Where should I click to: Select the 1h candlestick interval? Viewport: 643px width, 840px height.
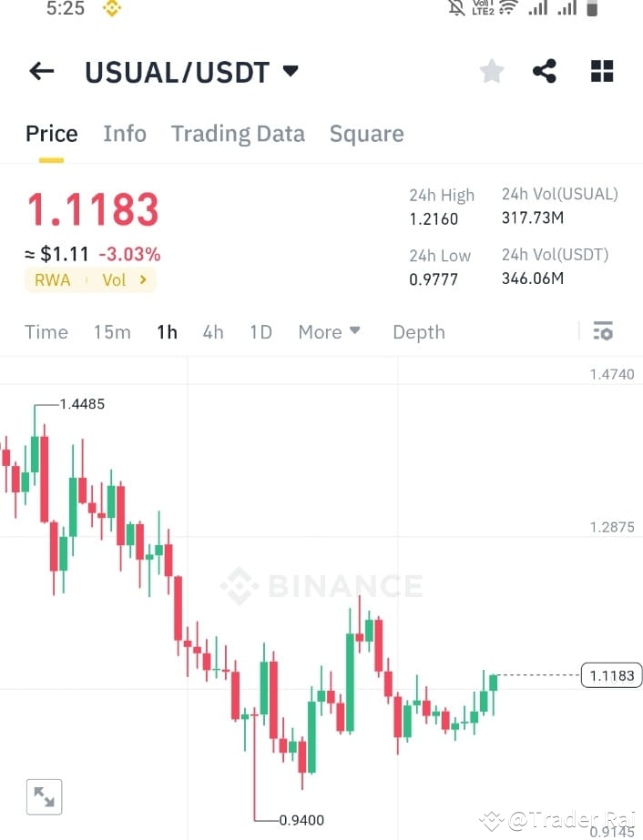point(167,331)
